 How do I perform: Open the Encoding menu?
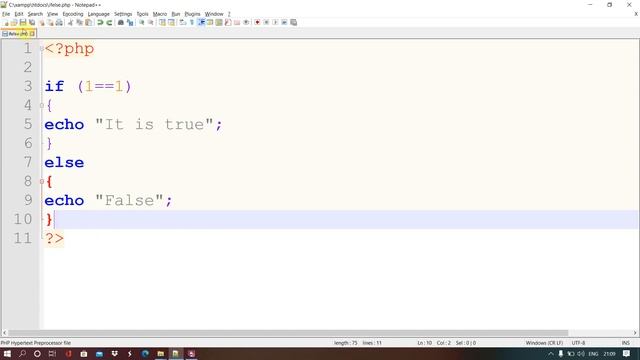[73, 14]
